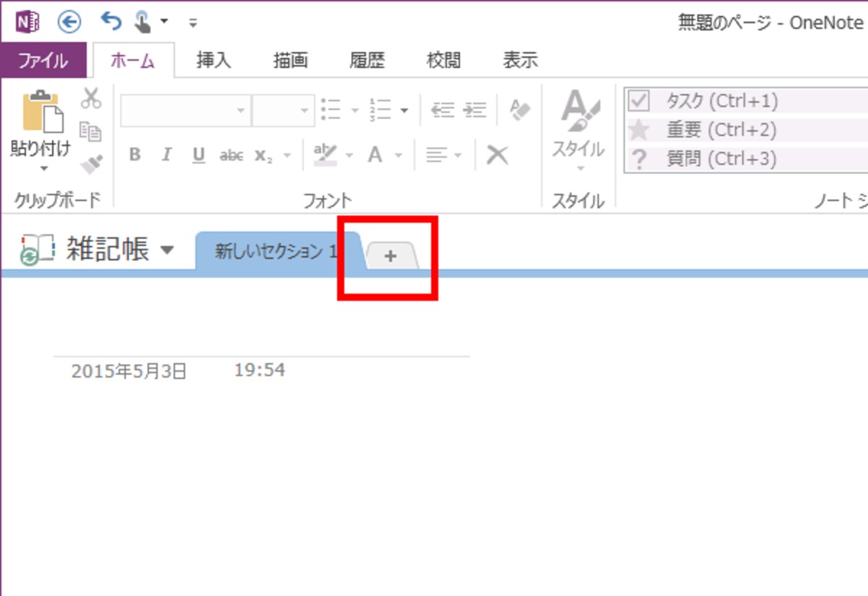Toggle Subscript formatting
The width and height of the screenshot is (868, 596).
coord(263,155)
